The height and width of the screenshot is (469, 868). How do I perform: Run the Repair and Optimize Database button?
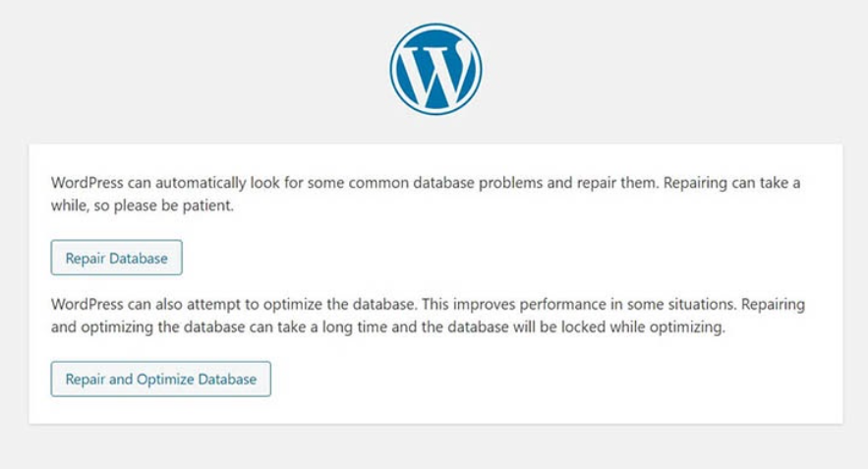tap(160, 379)
